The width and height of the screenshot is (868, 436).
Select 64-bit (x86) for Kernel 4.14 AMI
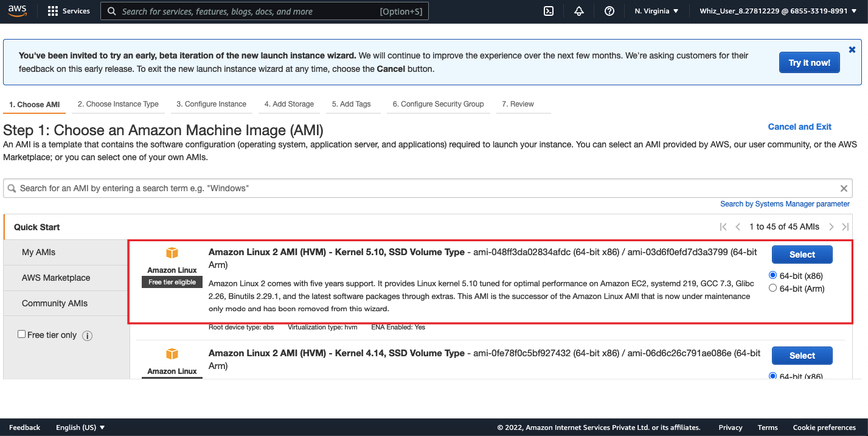tap(773, 376)
